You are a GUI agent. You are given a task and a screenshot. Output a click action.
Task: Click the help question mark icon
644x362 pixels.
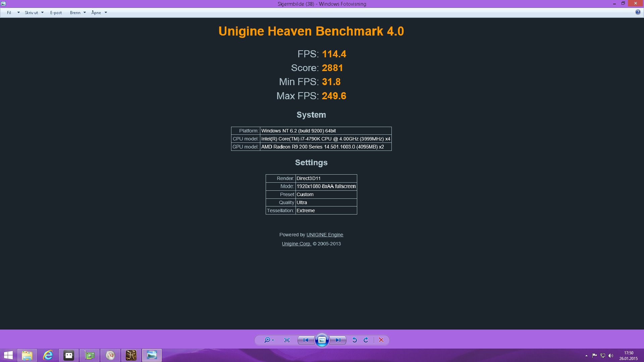[638, 12]
